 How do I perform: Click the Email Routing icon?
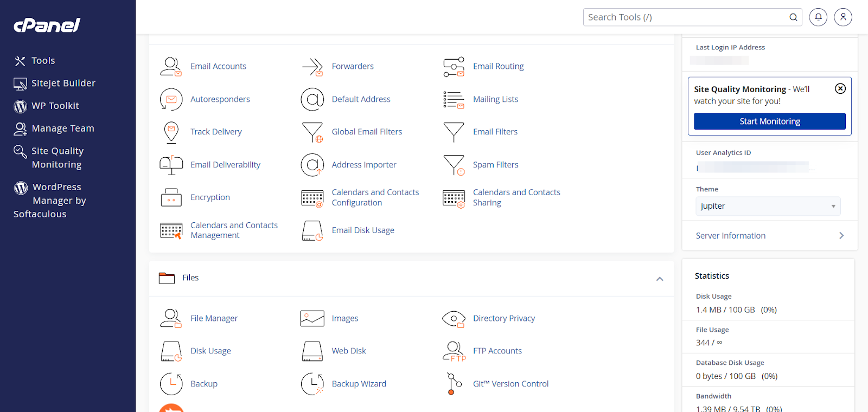(454, 66)
